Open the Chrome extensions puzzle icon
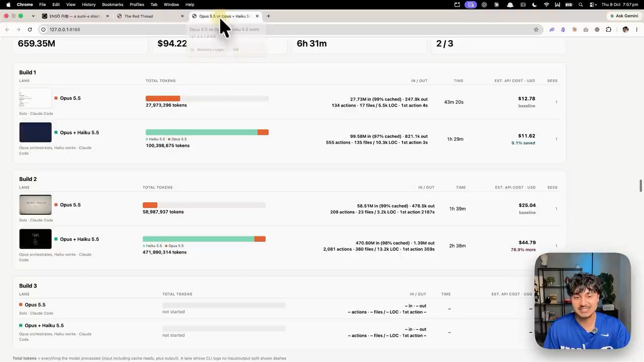The image size is (644, 362). [608, 30]
